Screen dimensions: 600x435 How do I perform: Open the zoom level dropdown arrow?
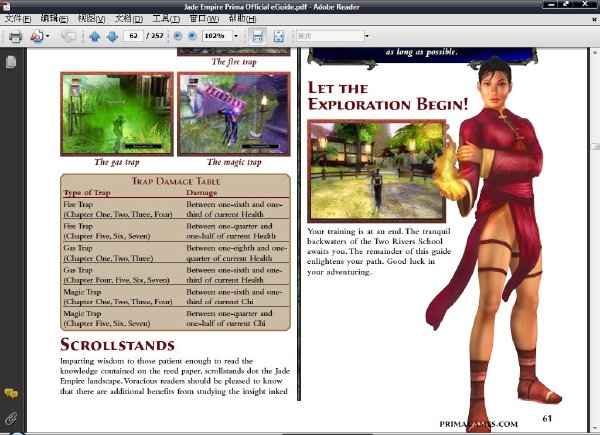pos(236,36)
